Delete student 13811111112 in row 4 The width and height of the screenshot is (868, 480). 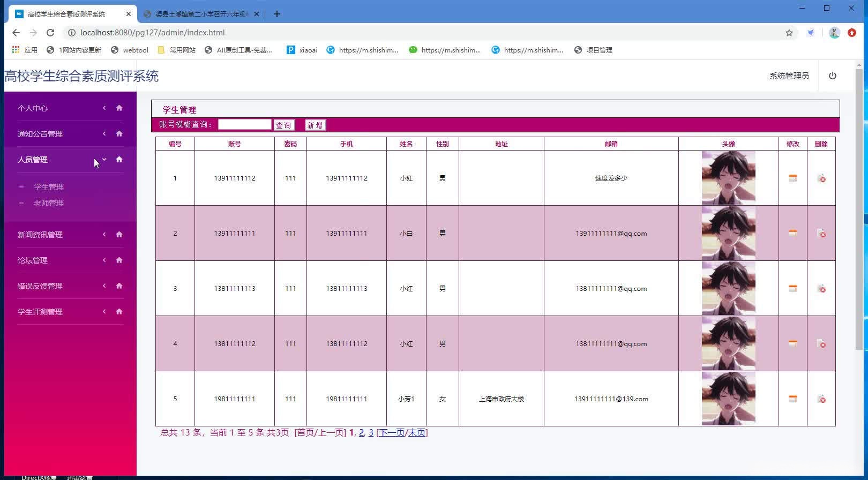pyautogui.click(x=821, y=344)
